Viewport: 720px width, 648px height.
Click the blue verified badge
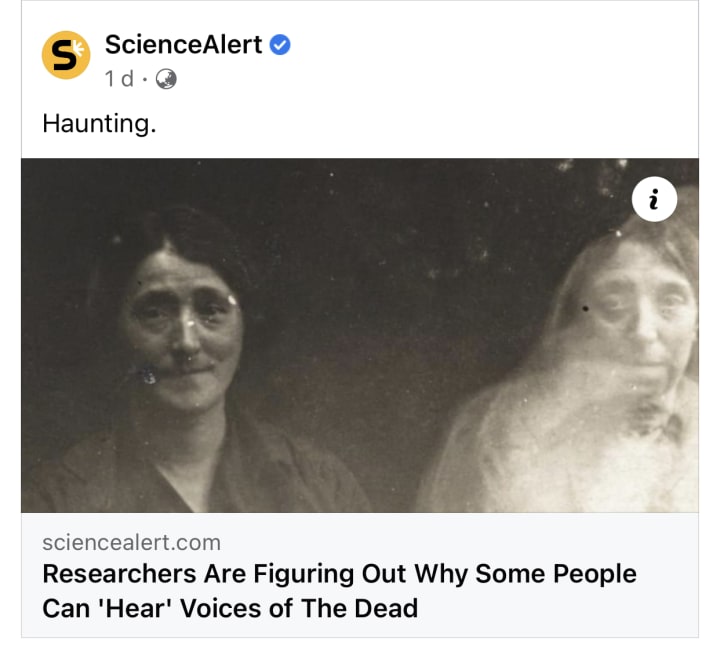click(x=280, y=45)
